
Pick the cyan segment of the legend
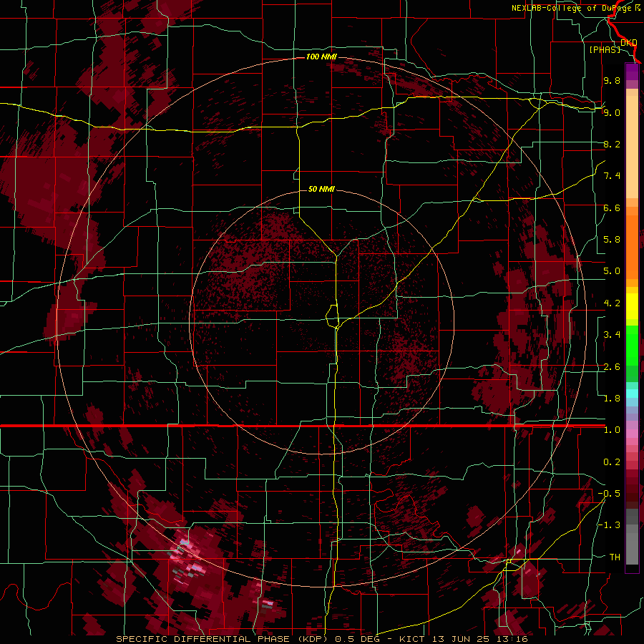tap(632, 394)
